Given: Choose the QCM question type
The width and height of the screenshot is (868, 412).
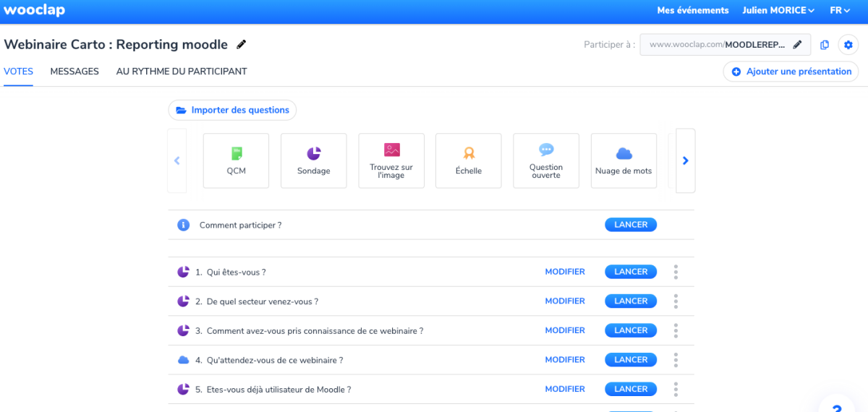Looking at the screenshot, I should 236,160.
